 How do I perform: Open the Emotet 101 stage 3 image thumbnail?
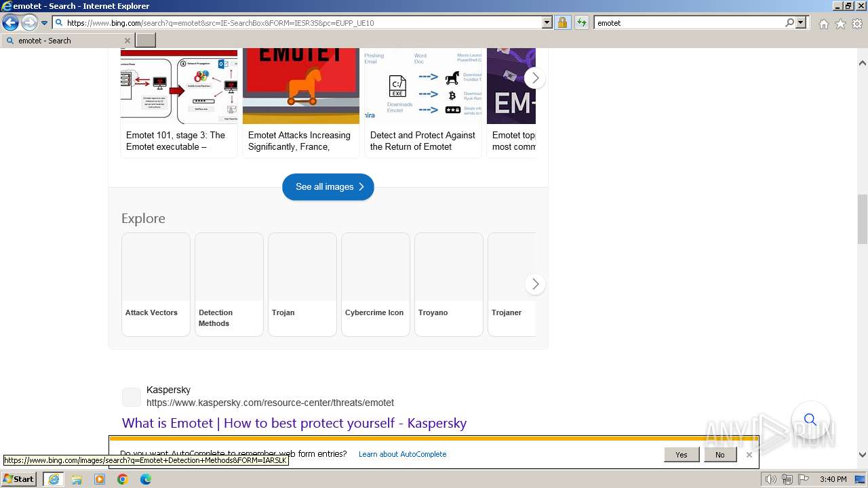(179, 86)
